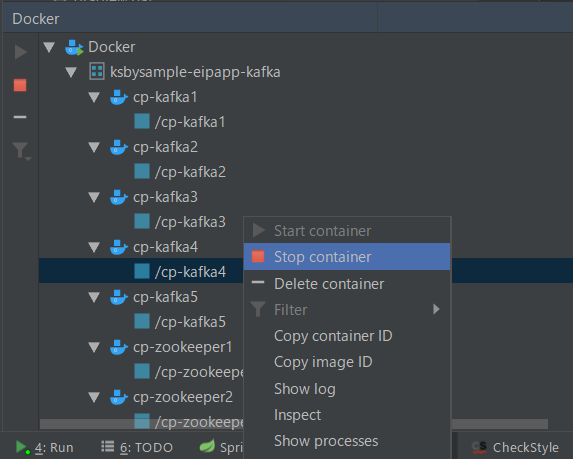The image size is (573, 459).
Task: Click the red stop square in context menu
Action: coord(258,257)
